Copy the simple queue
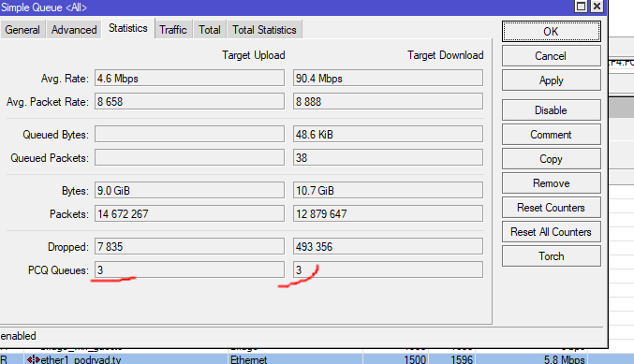This screenshot has width=634, height=364. coord(551,159)
